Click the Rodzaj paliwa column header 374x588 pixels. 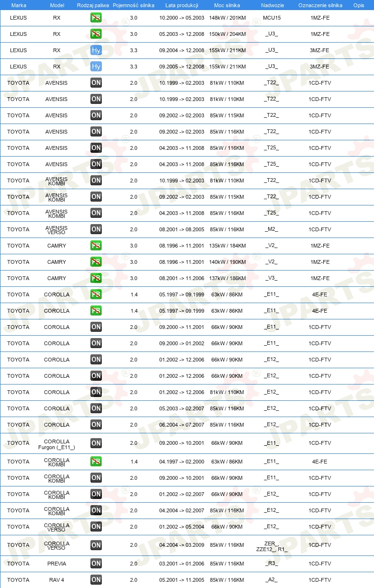(x=93, y=5)
